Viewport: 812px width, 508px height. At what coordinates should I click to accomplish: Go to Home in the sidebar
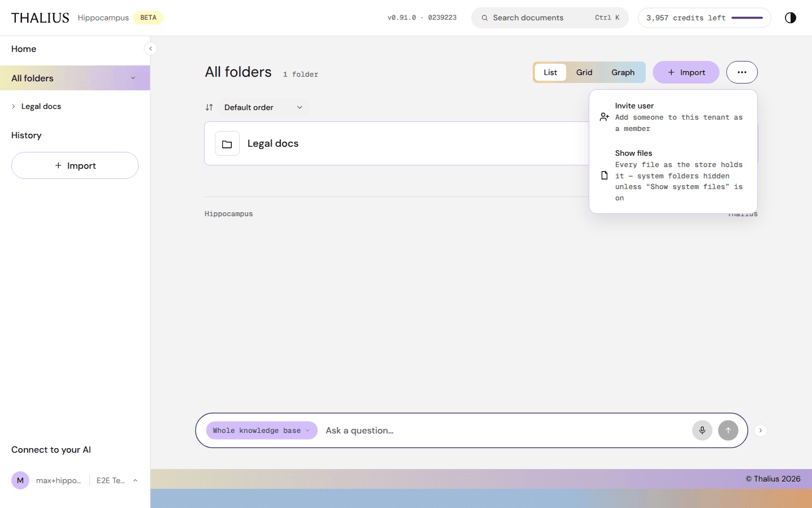24,49
